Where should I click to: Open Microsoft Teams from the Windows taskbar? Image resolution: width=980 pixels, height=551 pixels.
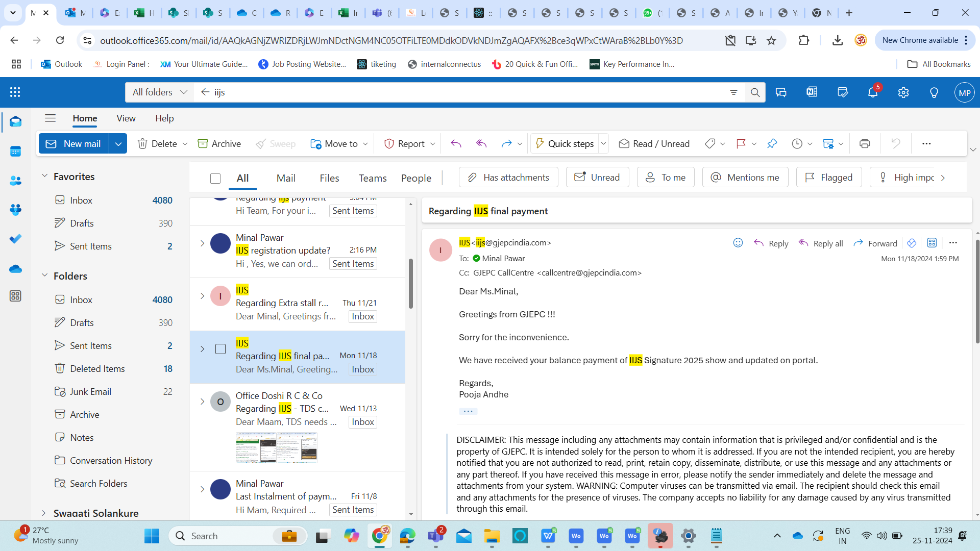tap(435, 536)
